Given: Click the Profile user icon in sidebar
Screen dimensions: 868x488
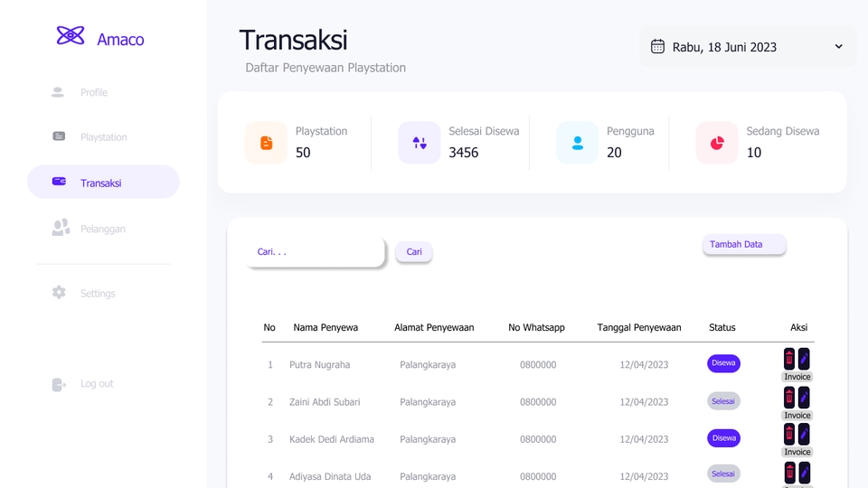Looking at the screenshot, I should [x=58, y=92].
